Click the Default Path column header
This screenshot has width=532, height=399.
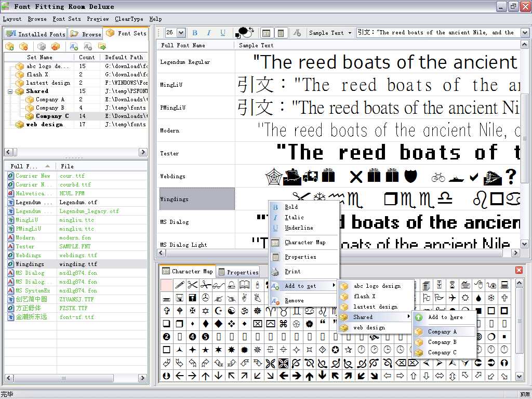tap(124, 57)
